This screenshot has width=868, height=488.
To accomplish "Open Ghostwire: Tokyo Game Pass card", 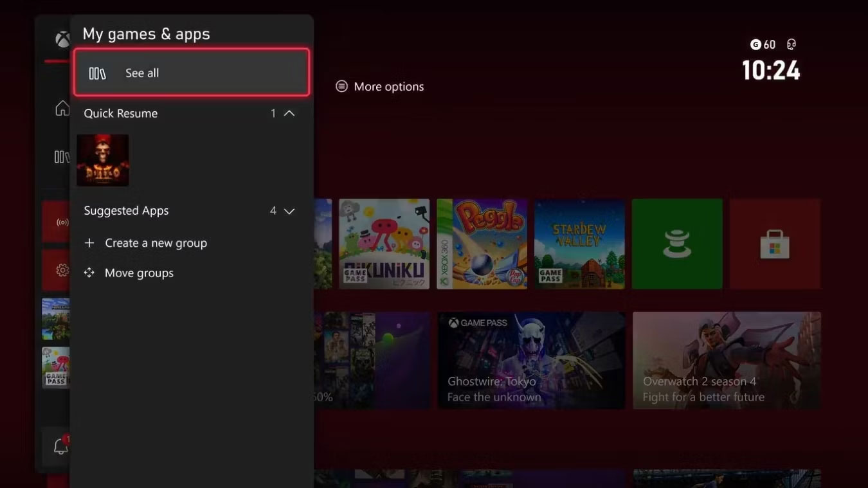I will tap(531, 360).
